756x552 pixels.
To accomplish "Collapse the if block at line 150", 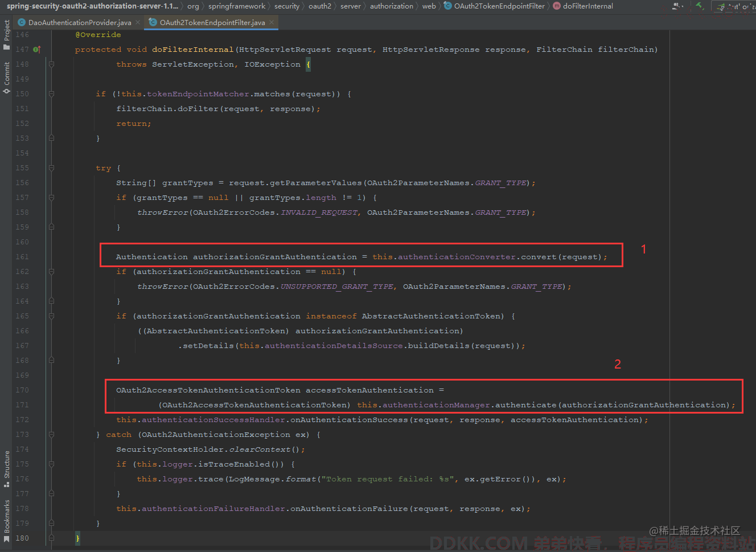I will (51, 94).
